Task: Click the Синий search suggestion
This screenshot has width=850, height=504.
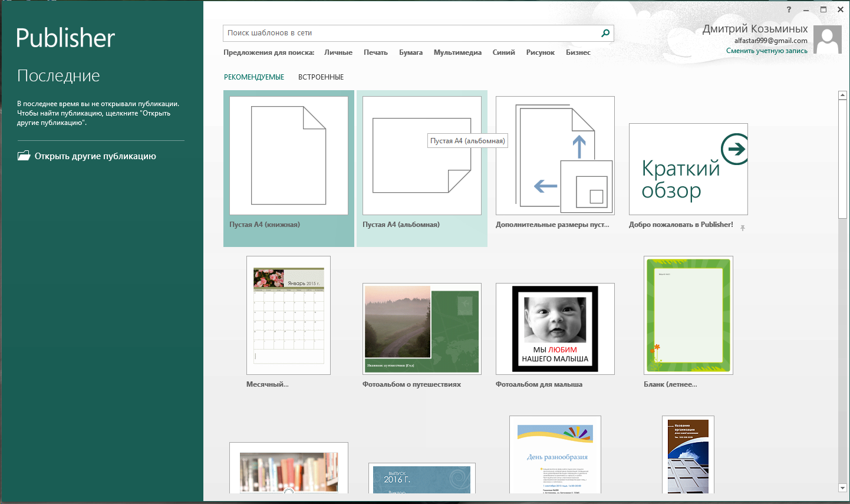Action: pos(504,52)
